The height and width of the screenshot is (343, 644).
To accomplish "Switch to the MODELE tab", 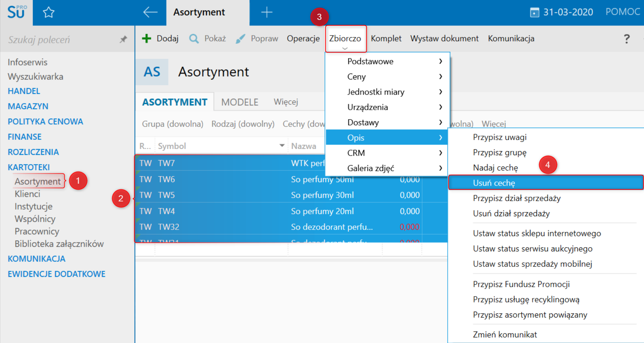I will (240, 102).
